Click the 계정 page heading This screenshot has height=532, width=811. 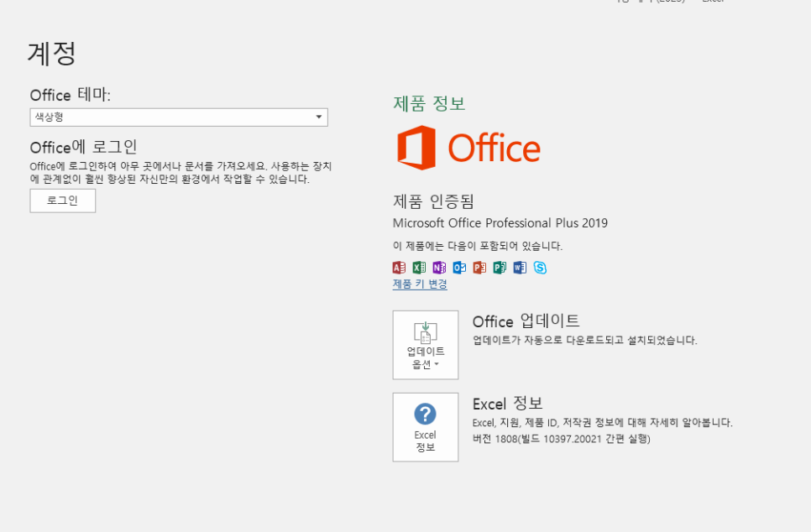point(52,54)
